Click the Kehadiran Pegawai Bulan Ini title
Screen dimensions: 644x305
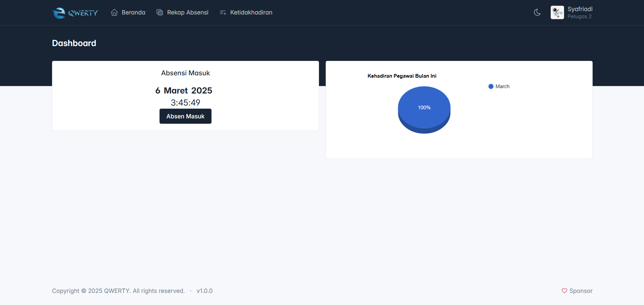pos(402,76)
